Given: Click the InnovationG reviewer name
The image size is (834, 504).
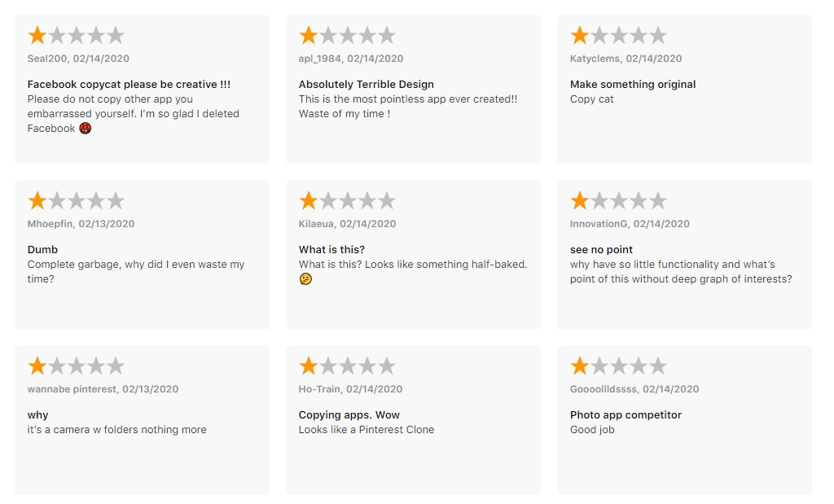Looking at the screenshot, I should click(598, 224).
